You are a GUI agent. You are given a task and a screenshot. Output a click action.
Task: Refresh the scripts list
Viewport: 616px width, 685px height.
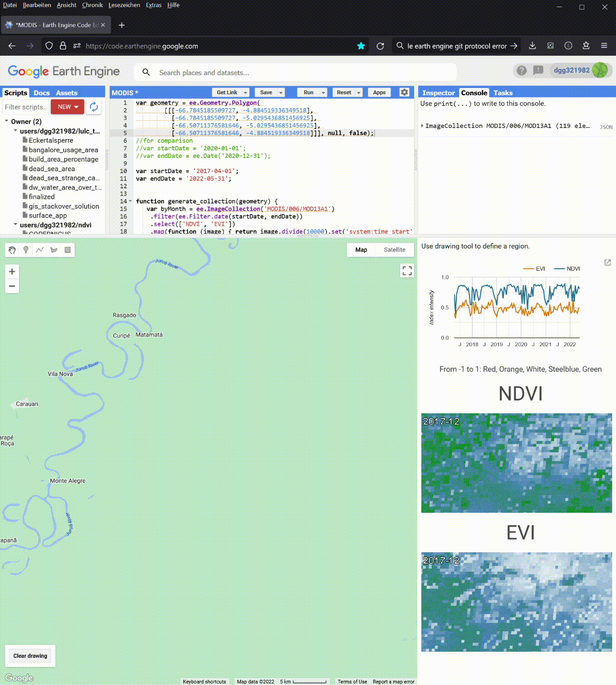94,107
